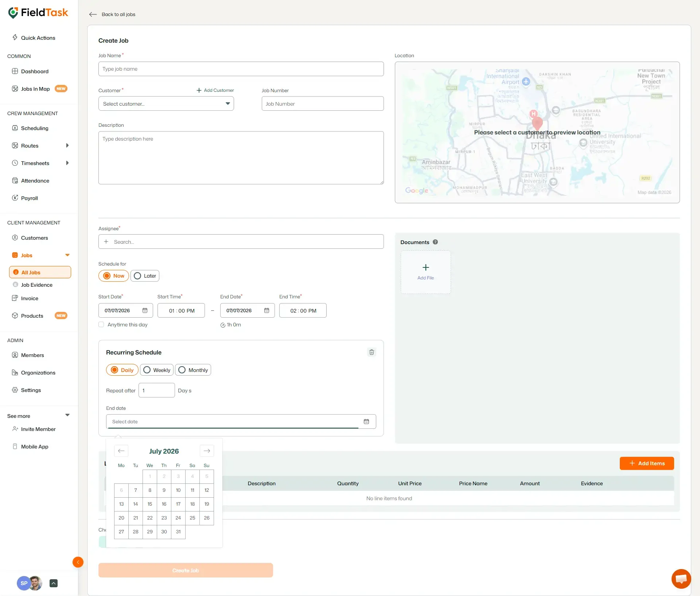Click the Attendance sidebar icon

pyautogui.click(x=15, y=180)
